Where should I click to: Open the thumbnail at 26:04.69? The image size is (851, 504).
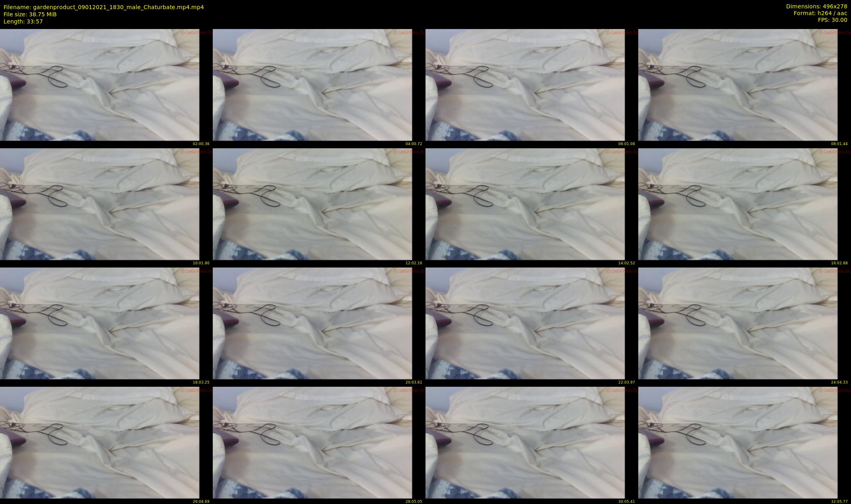99,442
